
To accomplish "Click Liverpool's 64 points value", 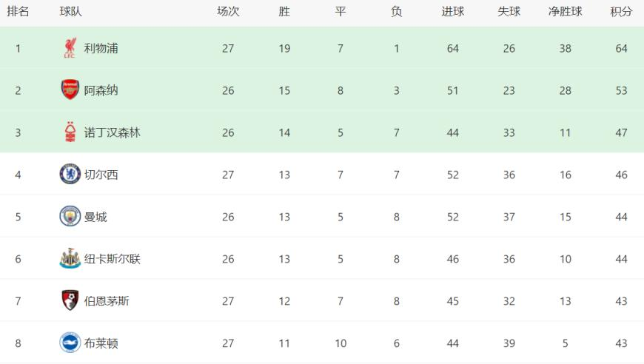I will coord(621,48).
